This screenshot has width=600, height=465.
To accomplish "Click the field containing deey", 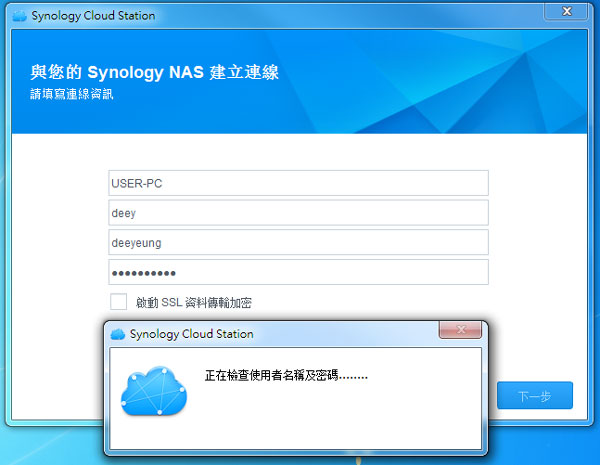I will [x=298, y=213].
